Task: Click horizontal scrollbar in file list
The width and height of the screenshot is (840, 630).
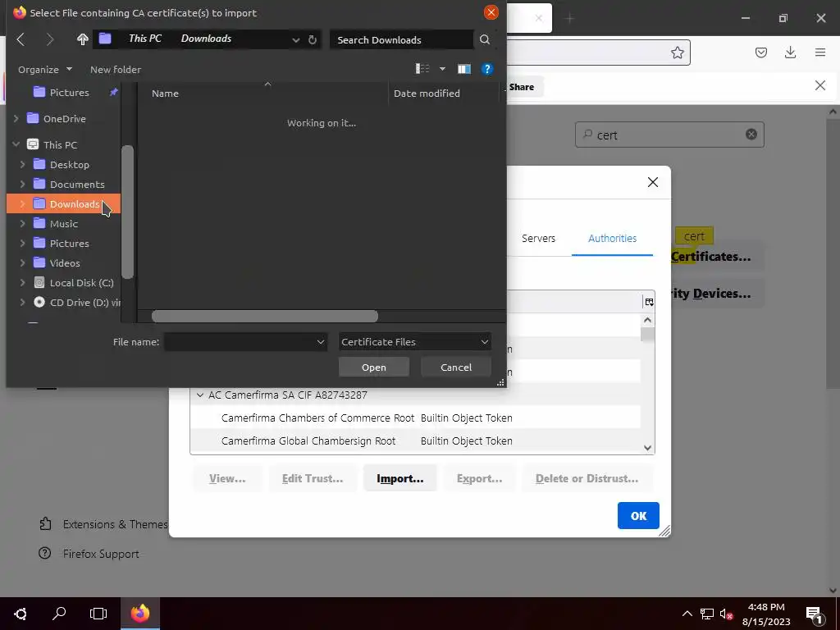Action: pyautogui.click(x=265, y=316)
